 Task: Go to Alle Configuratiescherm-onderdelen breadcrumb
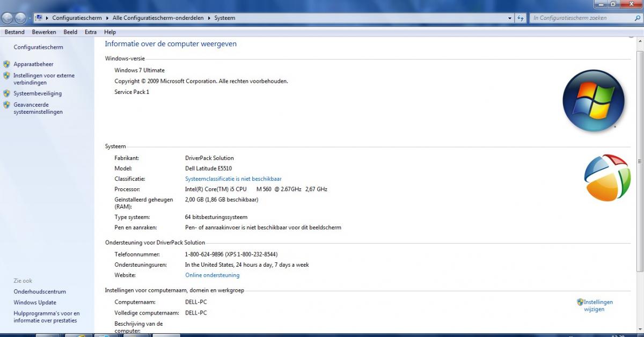158,18
